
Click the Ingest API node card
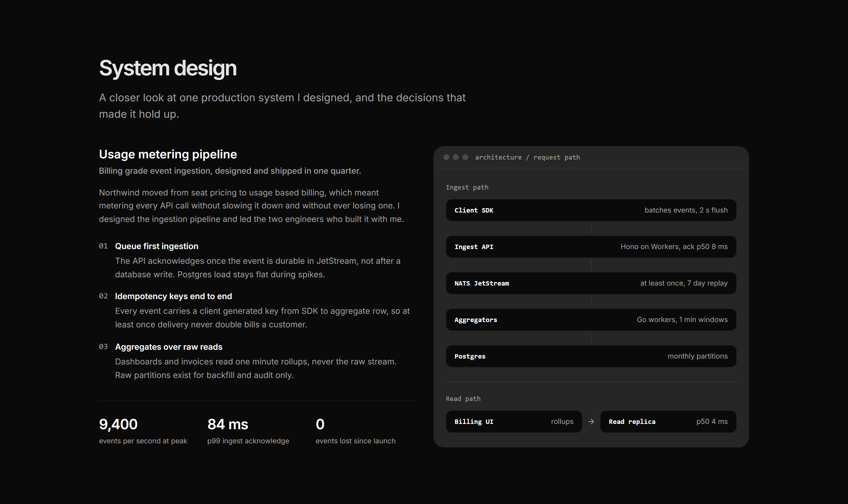tap(591, 247)
